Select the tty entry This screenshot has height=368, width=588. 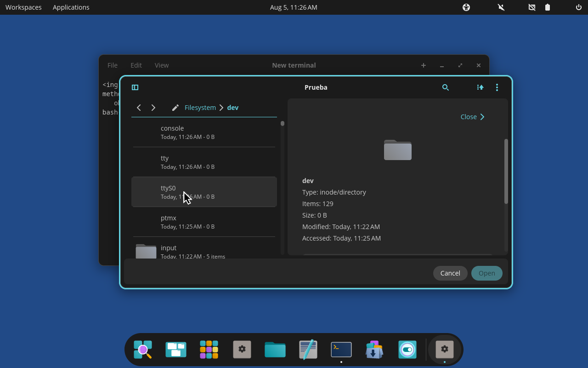click(x=204, y=162)
